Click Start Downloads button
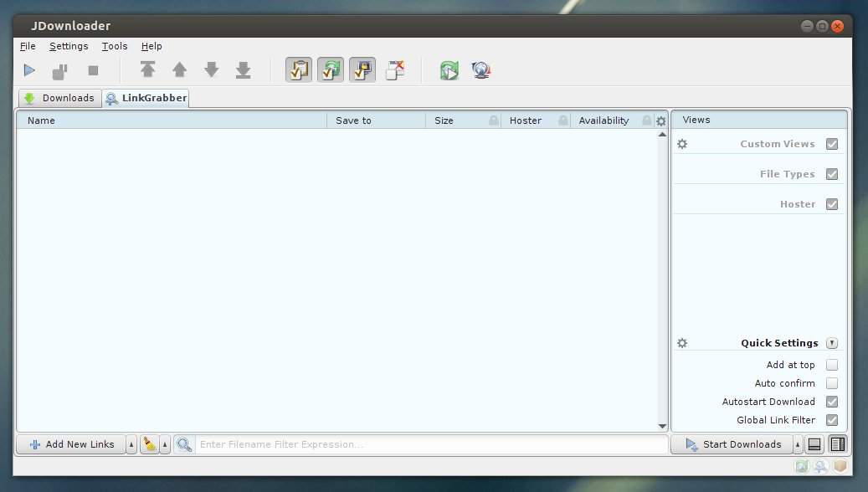868x492 pixels. (x=732, y=443)
